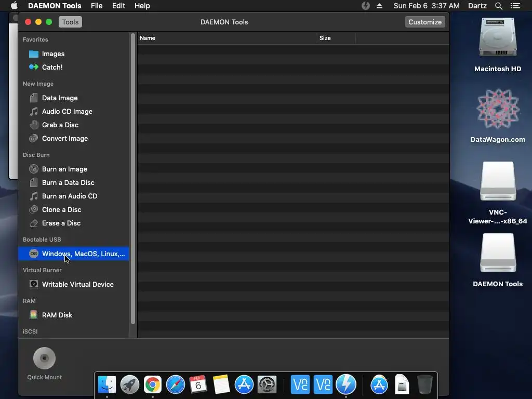The width and height of the screenshot is (532, 399).
Task: Open the DAEMON Tools lightning Dock icon
Action: (x=345, y=385)
